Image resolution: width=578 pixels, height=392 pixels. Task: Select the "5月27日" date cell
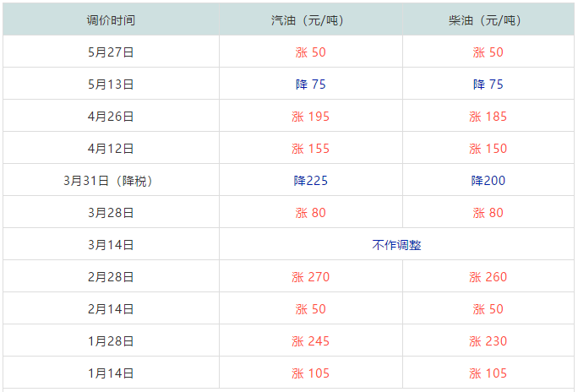(x=111, y=52)
